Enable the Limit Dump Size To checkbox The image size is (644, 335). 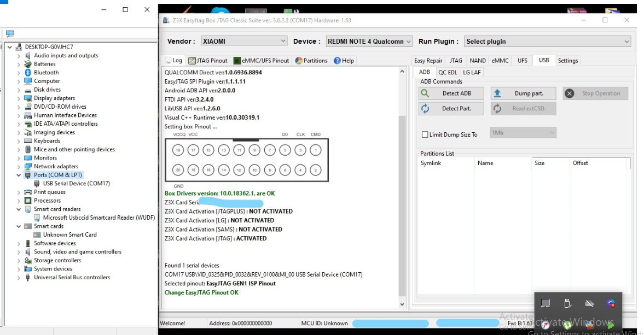[x=425, y=134]
